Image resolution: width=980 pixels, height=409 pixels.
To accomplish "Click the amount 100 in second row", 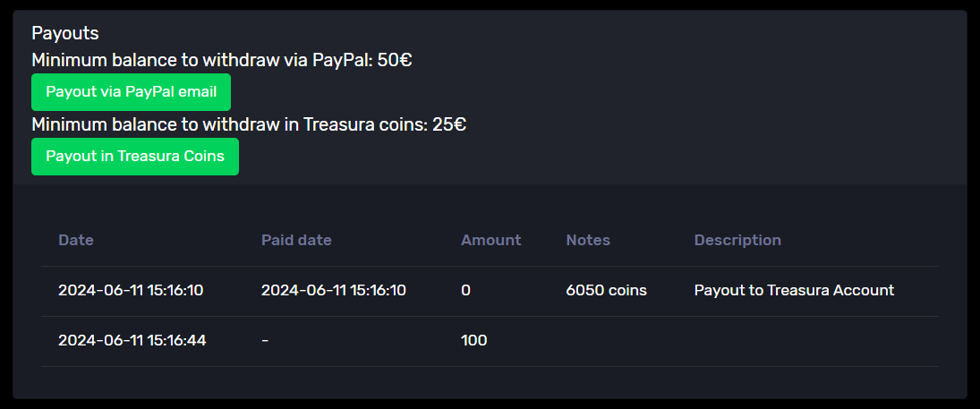I will point(473,340).
